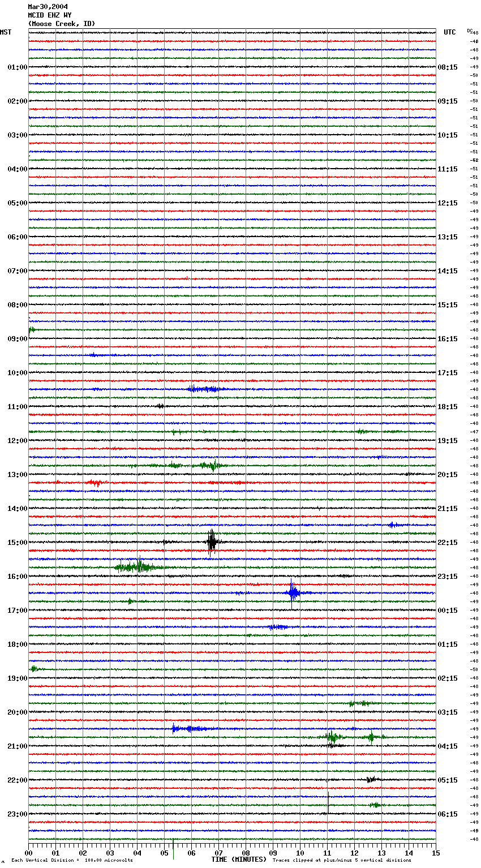Select the 22:00 MST time label

click(x=18, y=780)
